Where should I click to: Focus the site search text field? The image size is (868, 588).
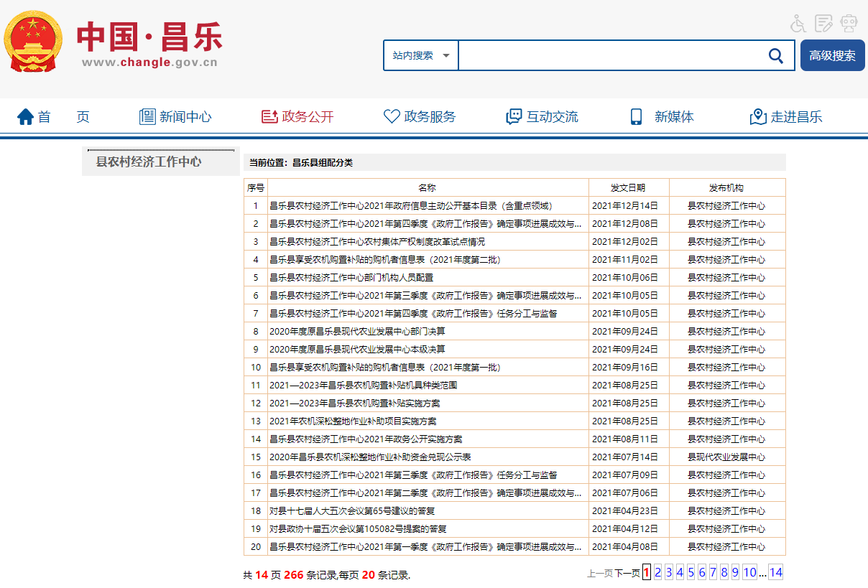tap(609, 56)
